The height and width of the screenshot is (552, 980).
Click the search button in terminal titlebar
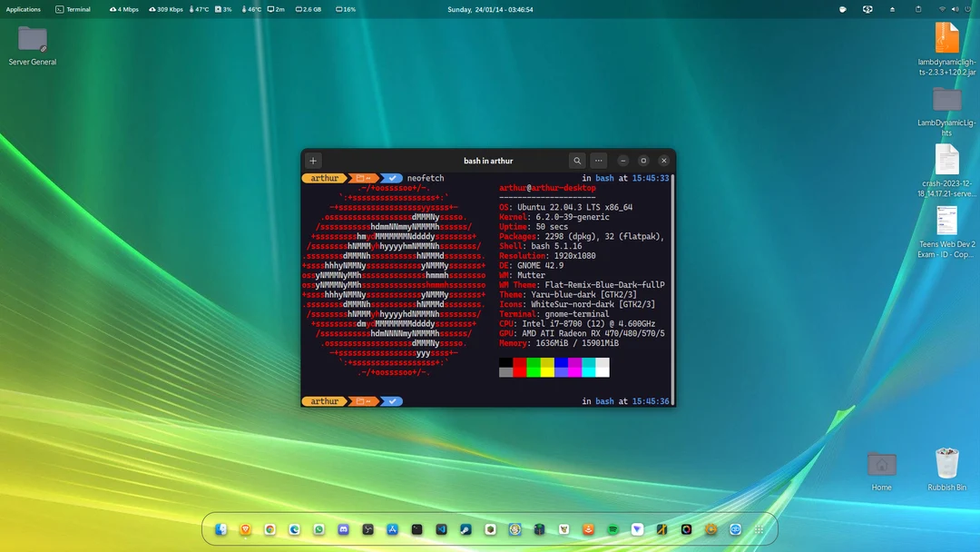coord(577,160)
